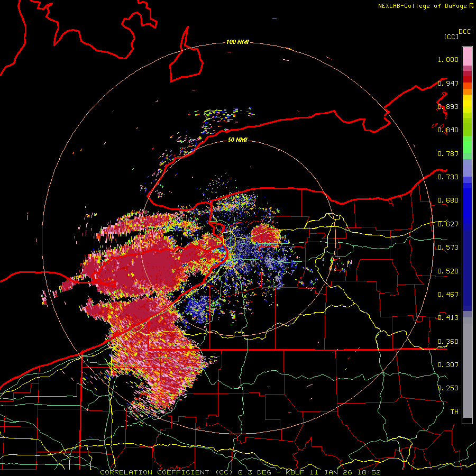The height and width of the screenshot is (476, 476).
Task: Click the 0.893 color scale value
Action: point(448,106)
